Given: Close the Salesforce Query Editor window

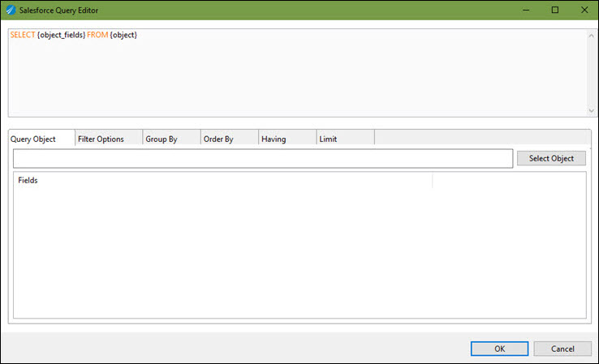Looking at the screenshot, I should (584, 10).
